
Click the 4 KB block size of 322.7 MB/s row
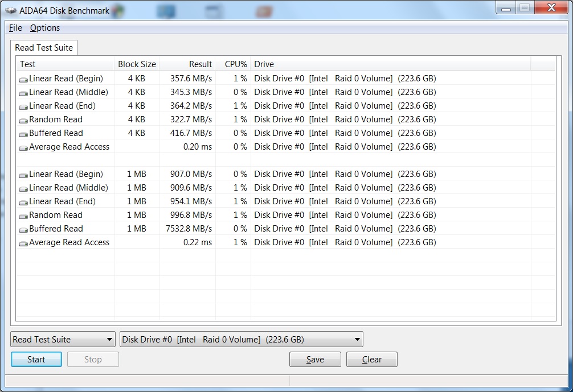tap(136, 119)
